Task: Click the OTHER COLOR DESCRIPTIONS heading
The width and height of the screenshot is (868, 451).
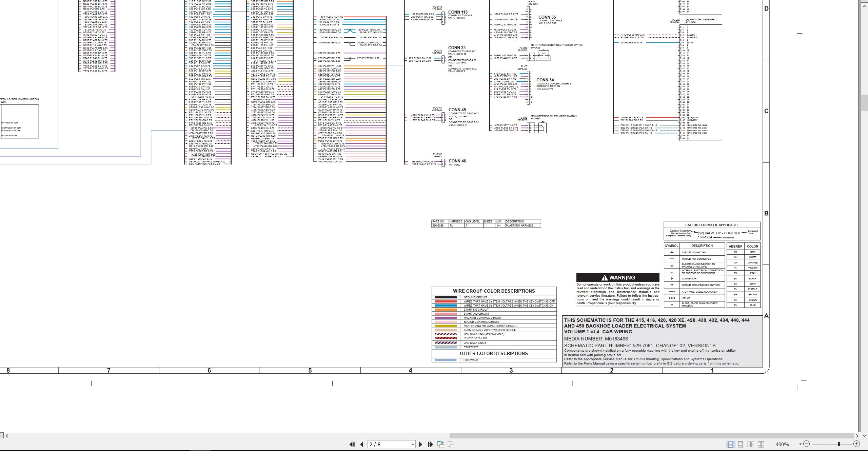Action: [x=494, y=353]
